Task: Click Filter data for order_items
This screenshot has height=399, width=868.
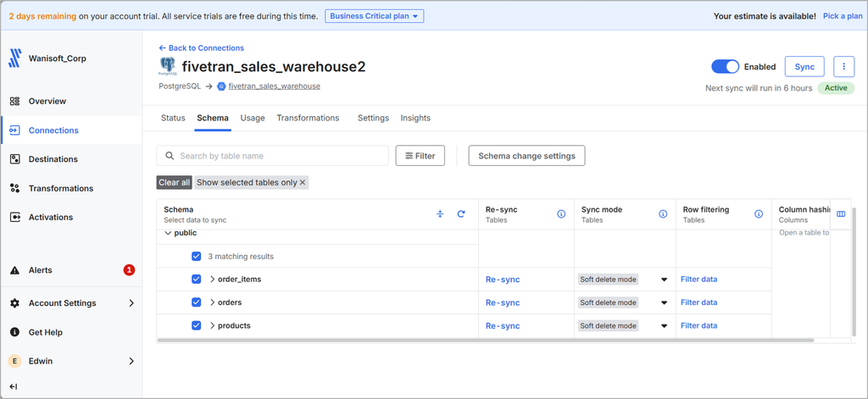Action: pyautogui.click(x=698, y=279)
